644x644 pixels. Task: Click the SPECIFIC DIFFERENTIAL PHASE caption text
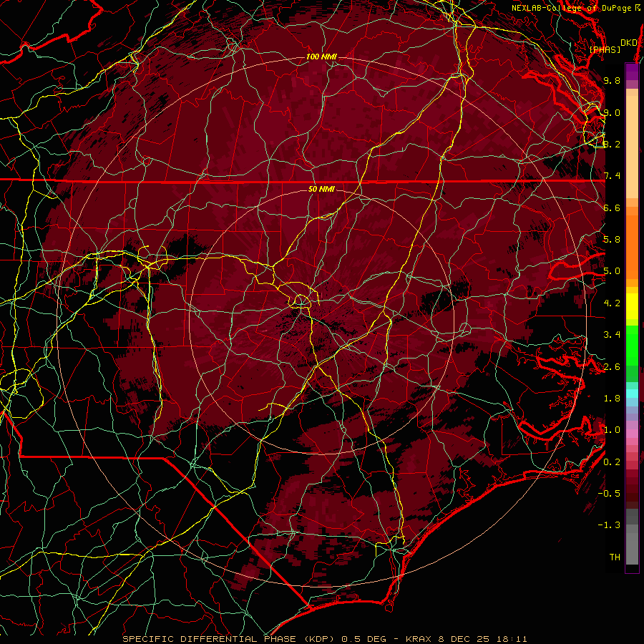pyautogui.click(x=209, y=639)
